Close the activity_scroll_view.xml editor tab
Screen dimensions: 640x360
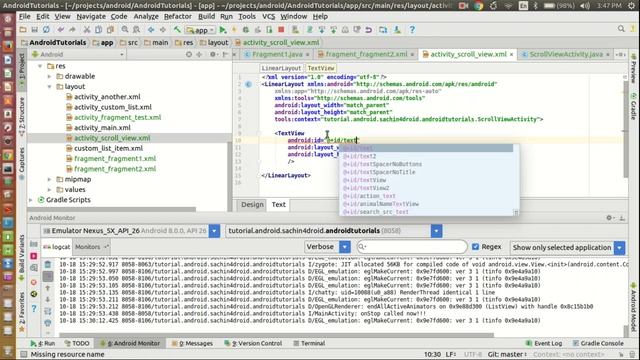point(511,54)
